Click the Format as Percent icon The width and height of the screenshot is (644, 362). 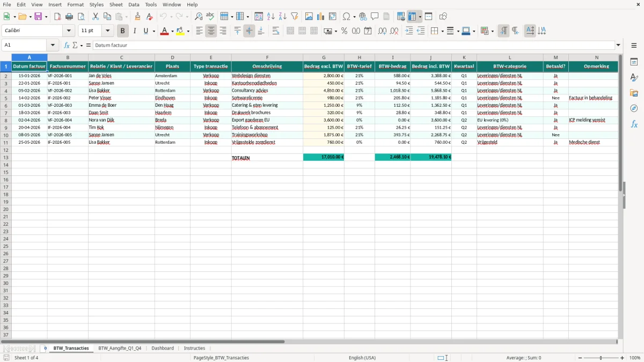[x=345, y=31]
